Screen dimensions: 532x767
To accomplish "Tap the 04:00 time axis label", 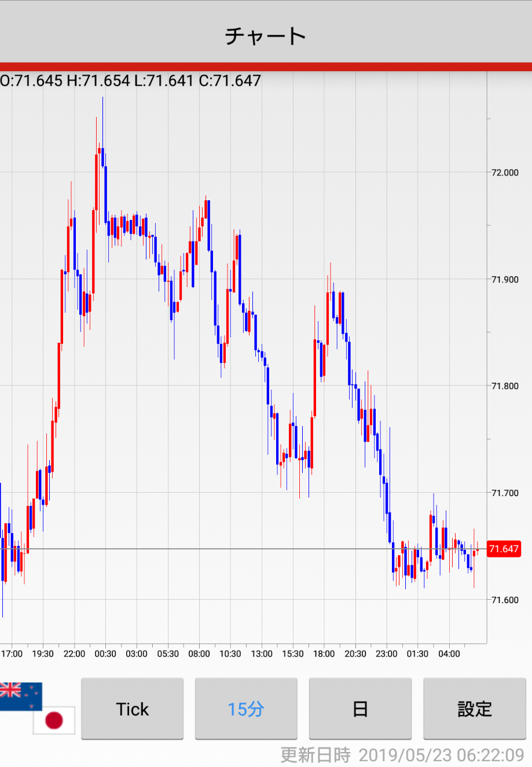I will (449, 654).
